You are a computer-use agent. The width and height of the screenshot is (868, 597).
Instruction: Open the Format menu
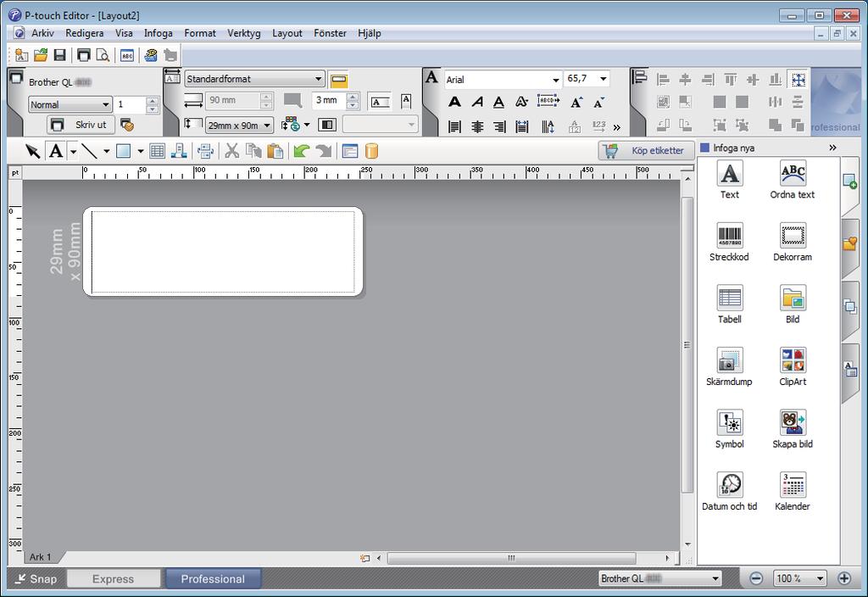click(x=200, y=33)
